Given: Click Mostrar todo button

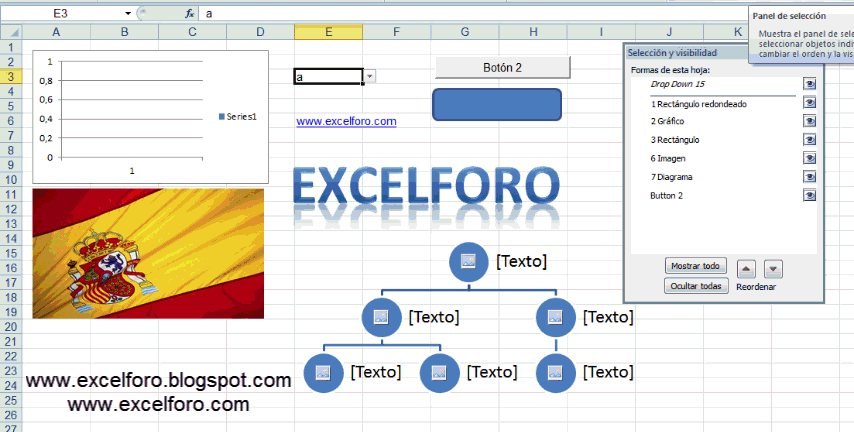Looking at the screenshot, I should (x=696, y=266).
